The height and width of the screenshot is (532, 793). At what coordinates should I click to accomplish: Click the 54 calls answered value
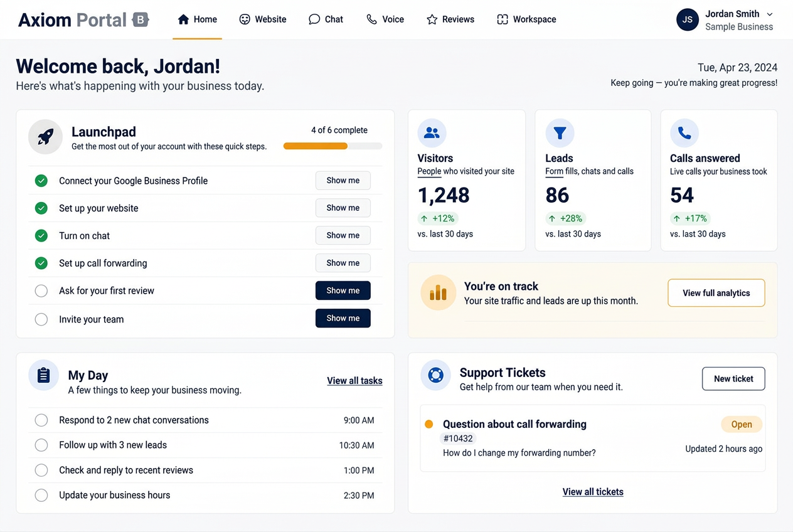tap(682, 195)
